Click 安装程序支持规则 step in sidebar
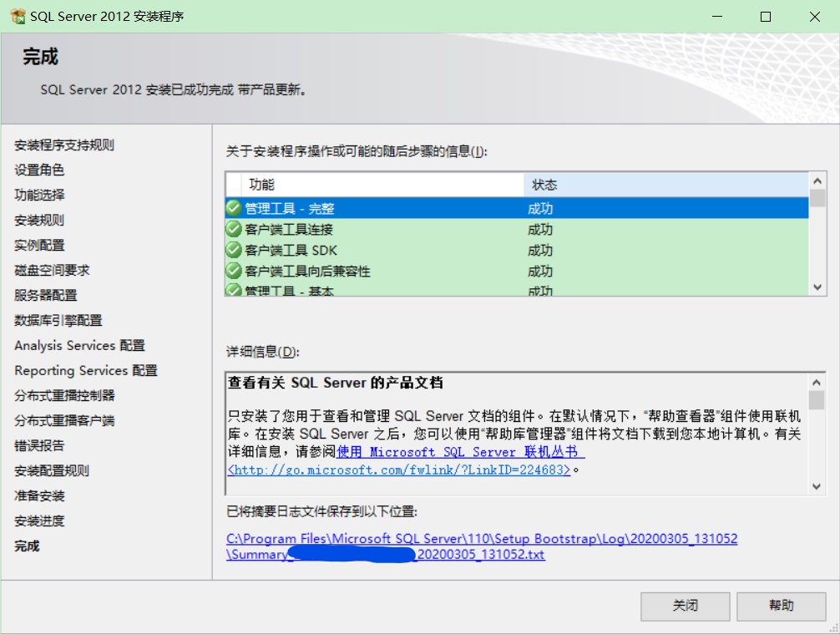Image resolution: width=840 pixels, height=635 pixels. click(64, 145)
